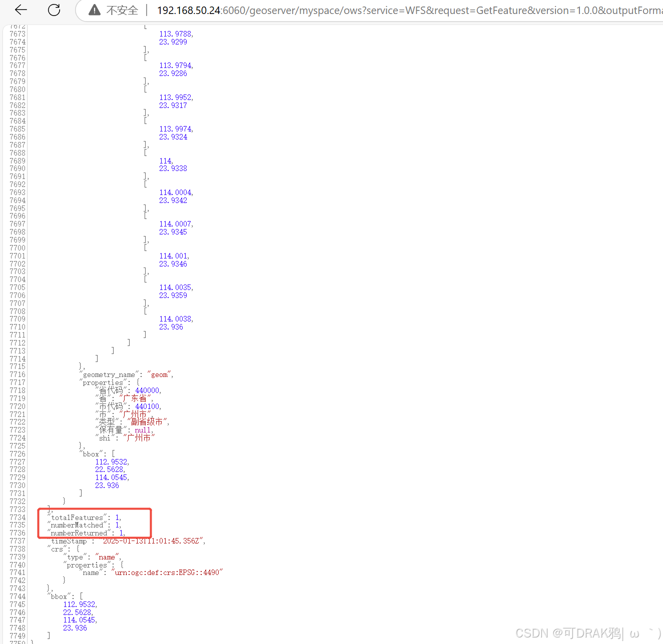Screen dimensions: 663x644
Task: Click the 省 value 广东省
Action: (136, 398)
